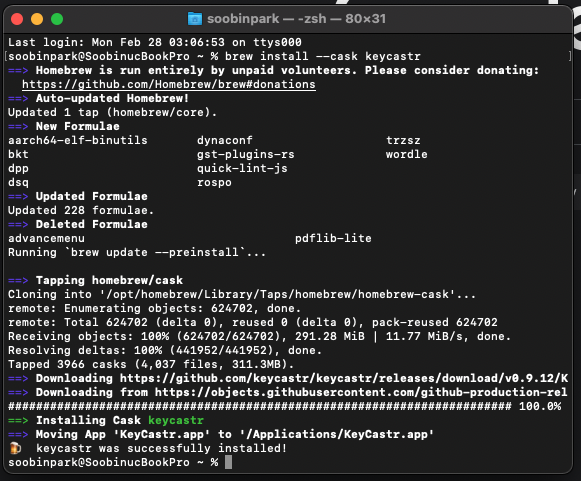Click the terminal cursor at the prompt
581x481 pixels.
point(228,462)
